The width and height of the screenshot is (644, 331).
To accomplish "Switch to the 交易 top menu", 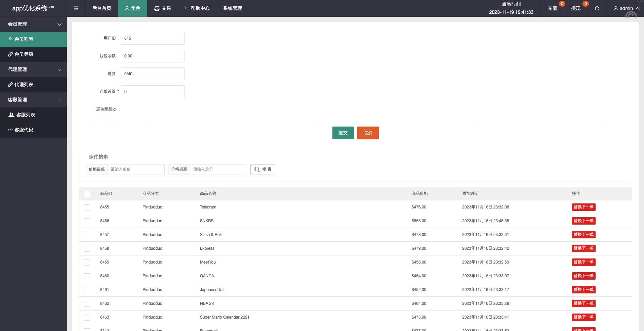I will click(162, 8).
